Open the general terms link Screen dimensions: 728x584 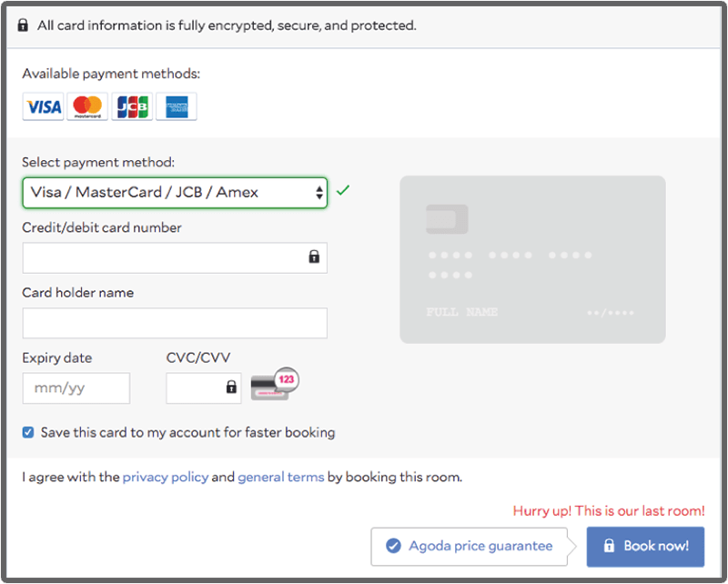pos(281,477)
